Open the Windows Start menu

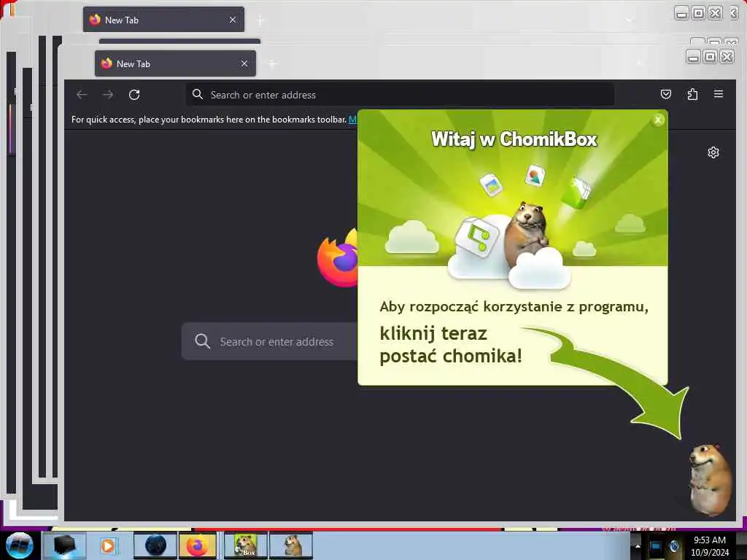click(x=19, y=545)
